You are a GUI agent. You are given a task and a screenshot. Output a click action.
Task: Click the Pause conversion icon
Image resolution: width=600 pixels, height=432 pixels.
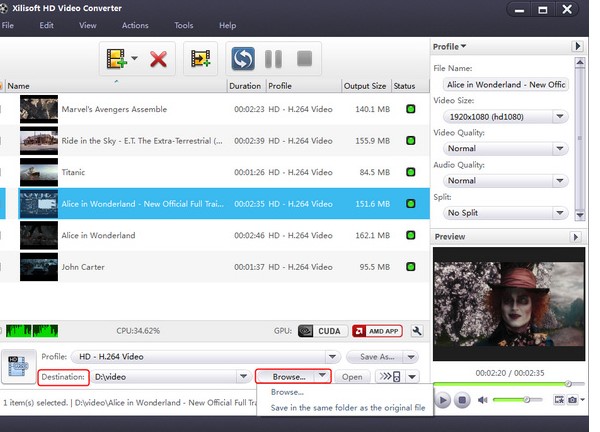click(x=273, y=59)
